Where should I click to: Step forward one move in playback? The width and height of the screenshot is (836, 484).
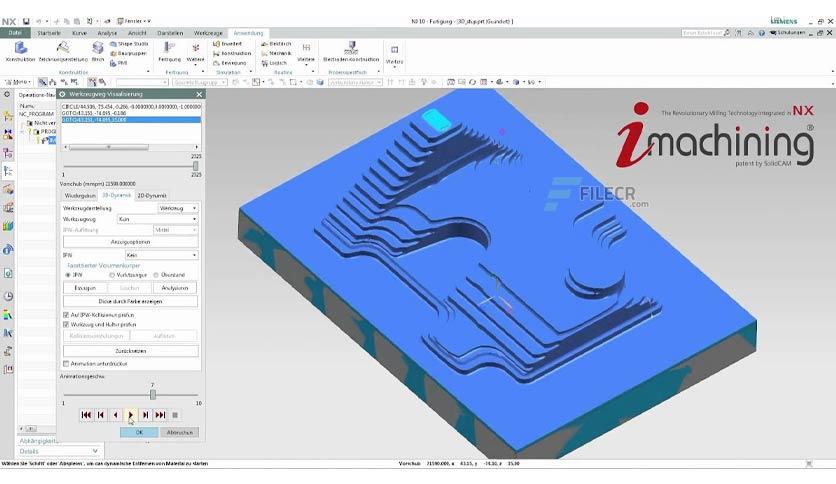coord(145,415)
